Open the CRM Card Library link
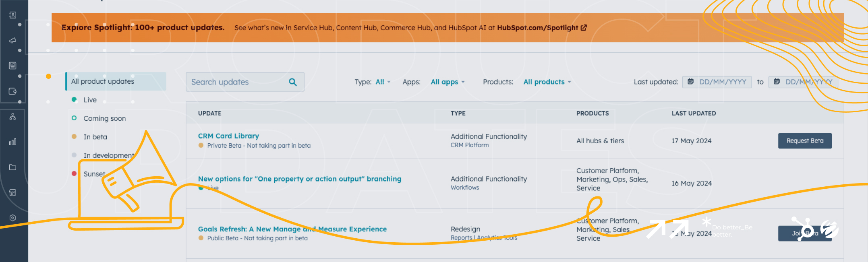Screen dimensions: 868x262 [x=228, y=136]
